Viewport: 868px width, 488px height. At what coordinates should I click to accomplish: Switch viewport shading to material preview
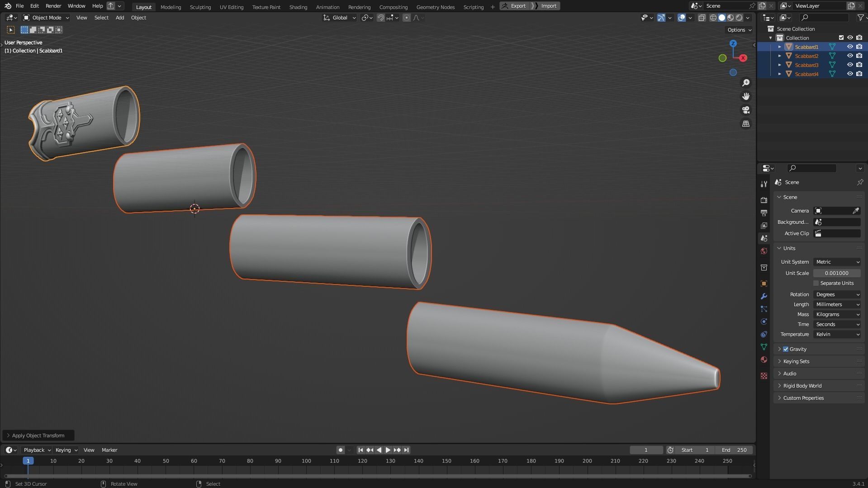point(730,18)
